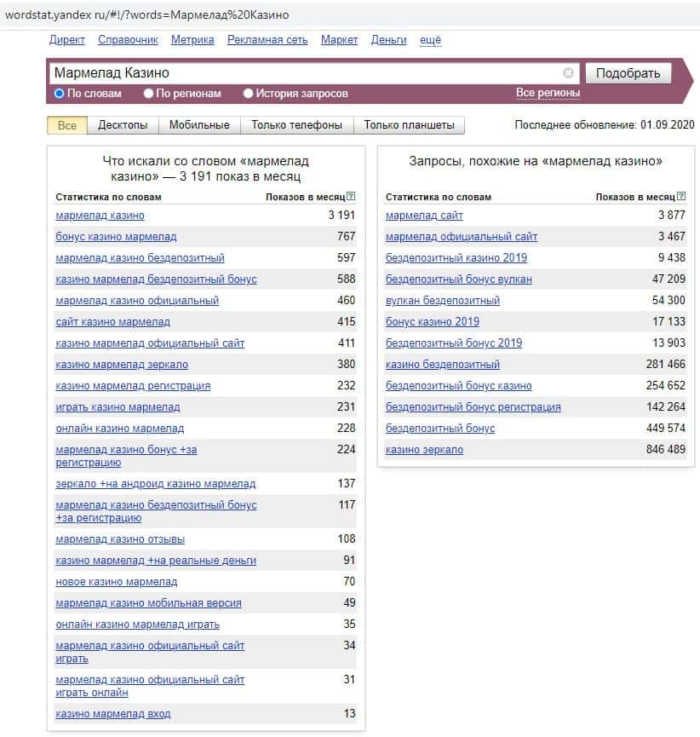Open казино мармелад бездепозитный бонус keyword
The image size is (700, 737).
tap(157, 279)
